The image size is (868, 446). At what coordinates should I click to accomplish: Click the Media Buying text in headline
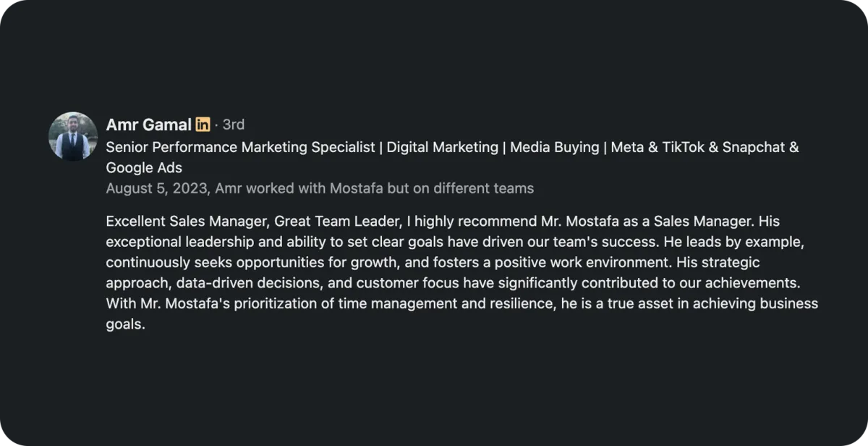[x=554, y=147]
